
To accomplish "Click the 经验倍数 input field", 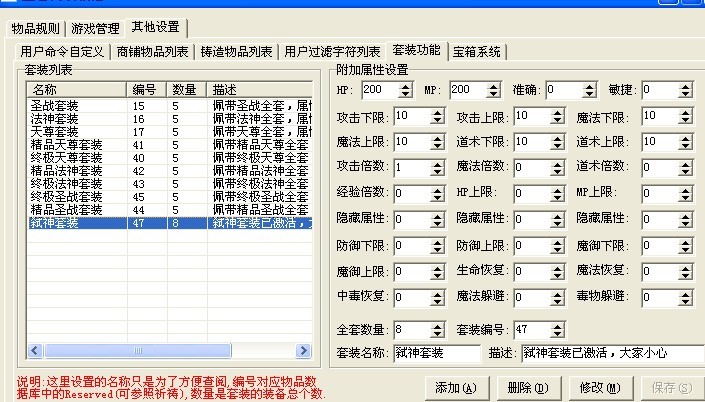I will click(412, 194).
